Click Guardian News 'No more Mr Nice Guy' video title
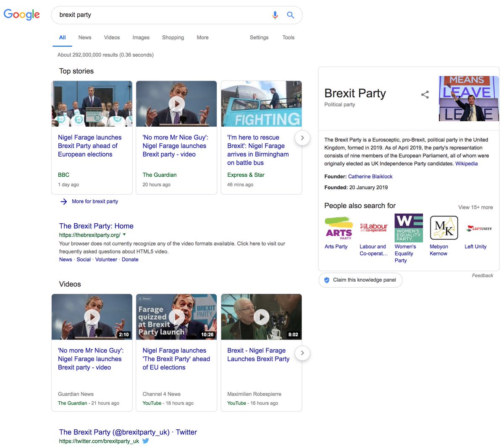 click(91, 359)
